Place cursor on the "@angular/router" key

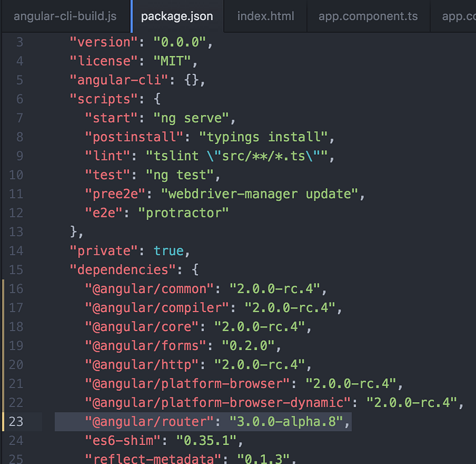[x=149, y=422]
